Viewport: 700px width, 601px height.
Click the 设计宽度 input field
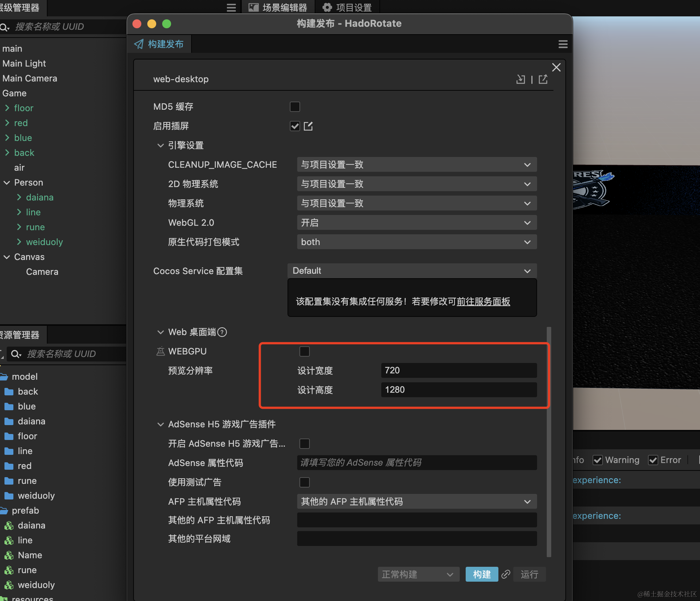coord(459,370)
